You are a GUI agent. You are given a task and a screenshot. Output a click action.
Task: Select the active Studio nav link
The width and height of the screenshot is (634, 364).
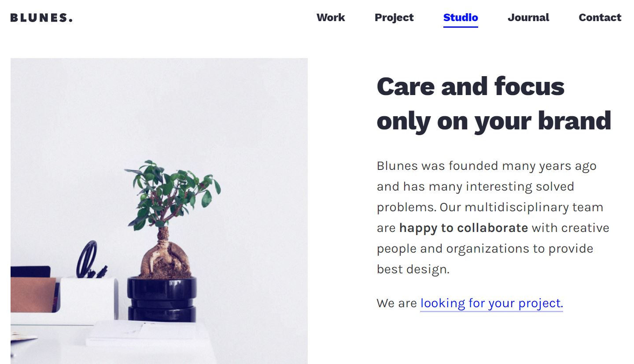click(461, 18)
